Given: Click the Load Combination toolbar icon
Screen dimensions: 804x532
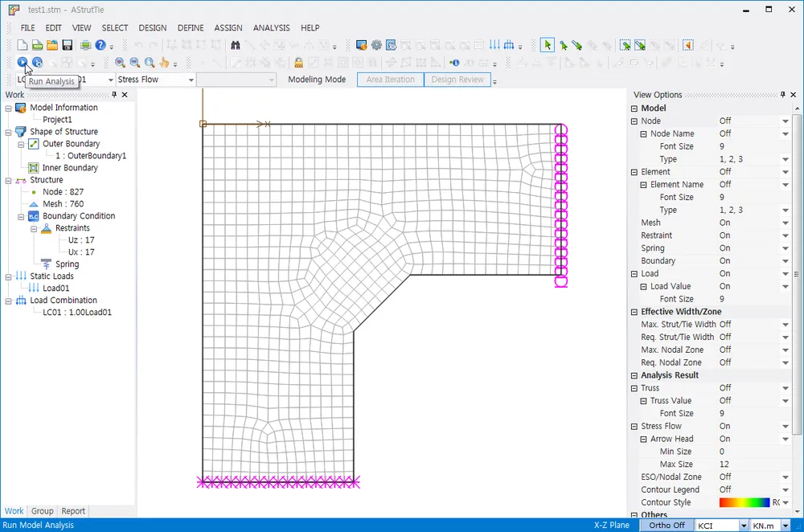Looking at the screenshot, I should pyautogui.click(x=509, y=46).
